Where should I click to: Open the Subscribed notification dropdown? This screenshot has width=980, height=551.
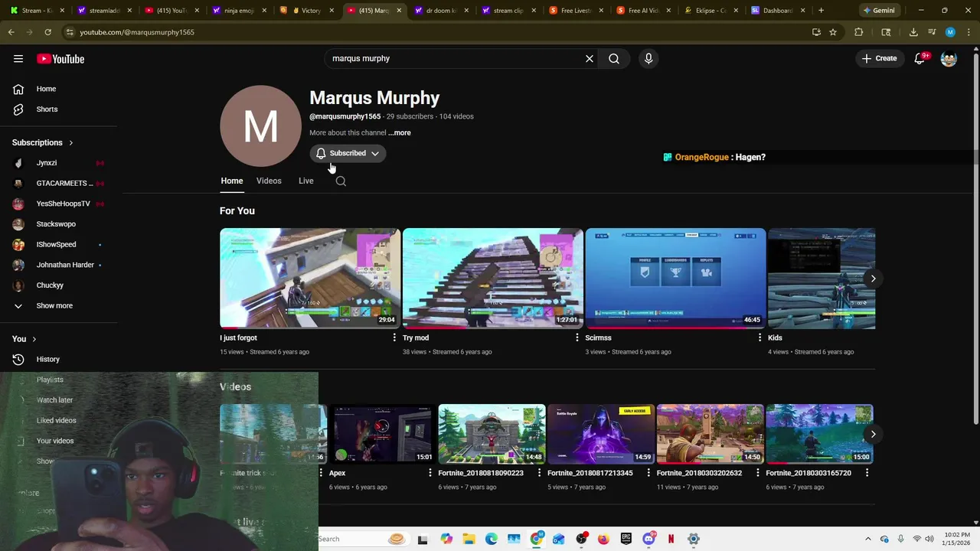coord(348,153)
